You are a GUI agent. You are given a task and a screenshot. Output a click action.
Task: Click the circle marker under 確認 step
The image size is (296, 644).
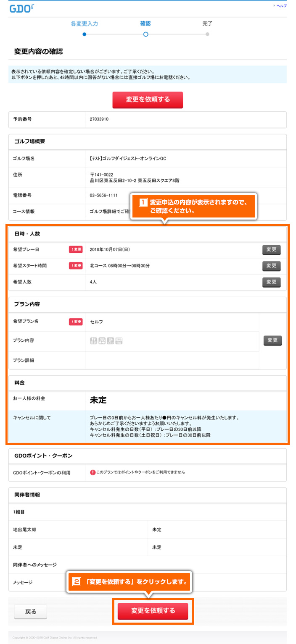click(145, 34)
